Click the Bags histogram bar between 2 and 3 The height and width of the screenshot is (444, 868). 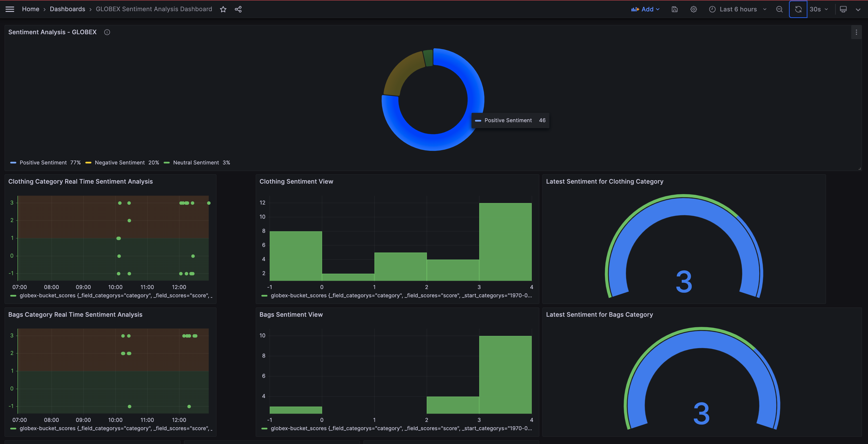pos(453,405)
